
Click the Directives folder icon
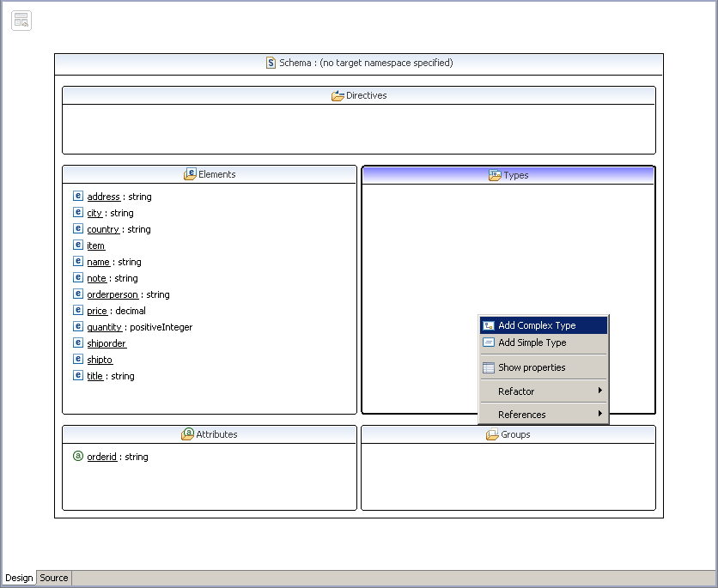(338, 95)
